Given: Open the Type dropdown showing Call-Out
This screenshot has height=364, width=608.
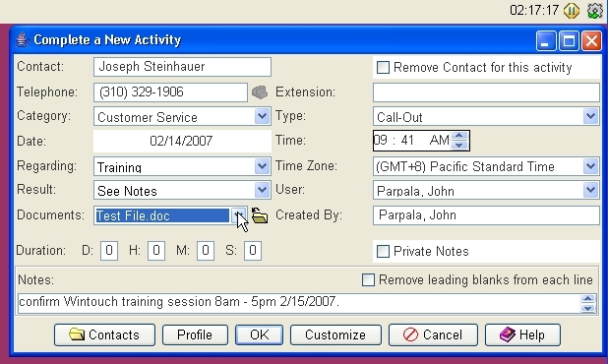Looking at the screenshot, I should click(590, 116).
